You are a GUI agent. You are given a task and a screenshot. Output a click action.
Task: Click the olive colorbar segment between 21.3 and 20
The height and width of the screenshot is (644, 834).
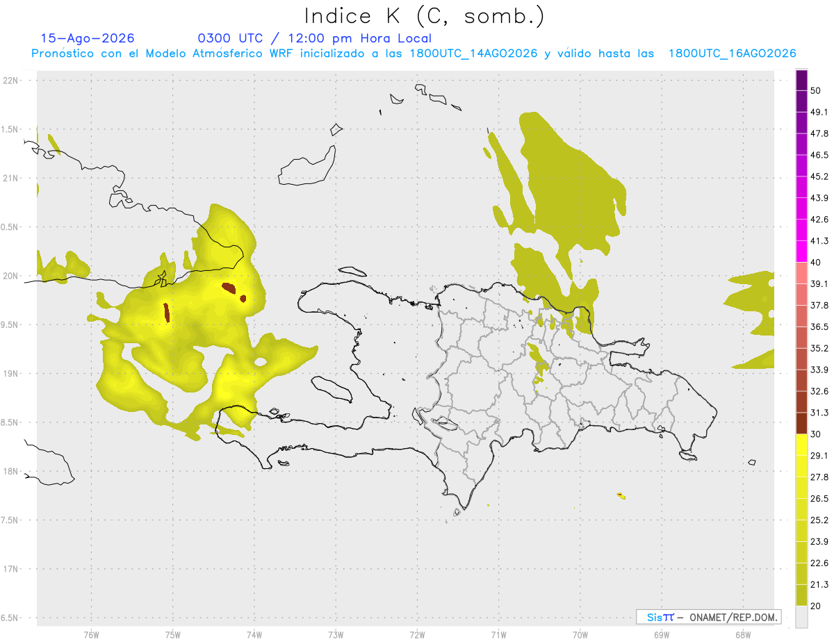801,595
